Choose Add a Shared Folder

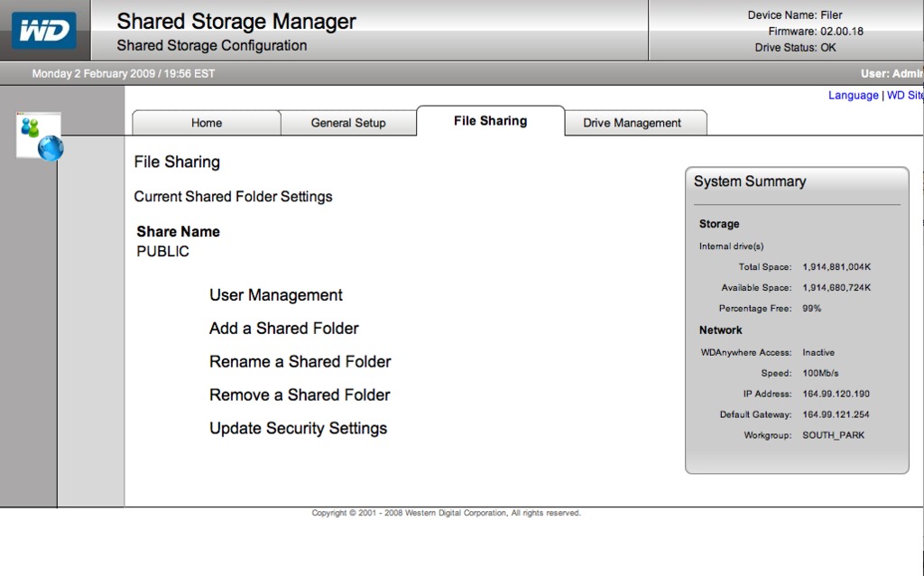(x=284, y=329)
